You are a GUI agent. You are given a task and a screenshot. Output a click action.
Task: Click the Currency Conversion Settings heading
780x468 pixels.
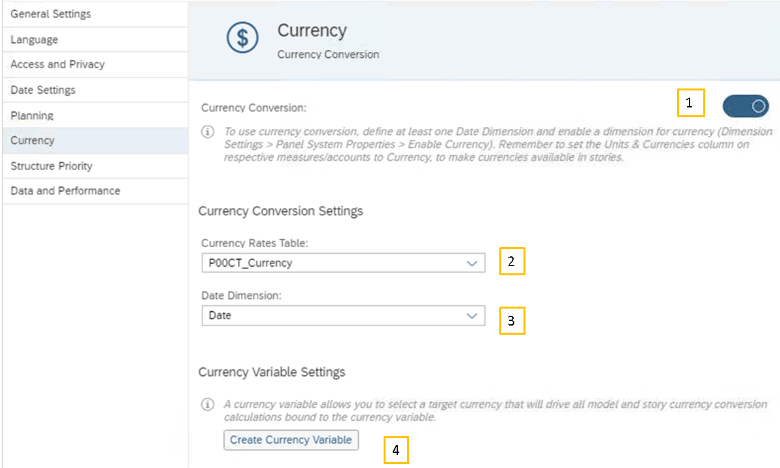click(x=280, y=211)
